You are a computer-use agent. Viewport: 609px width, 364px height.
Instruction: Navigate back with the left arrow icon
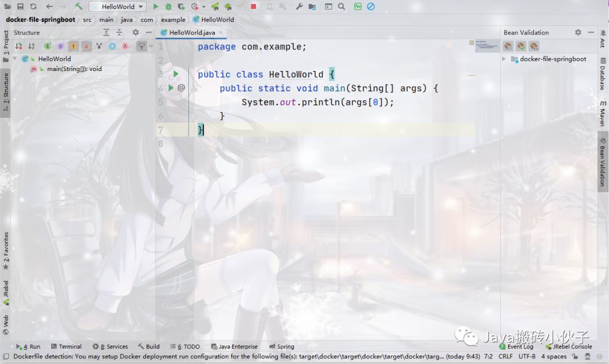[x=49, y=7]
